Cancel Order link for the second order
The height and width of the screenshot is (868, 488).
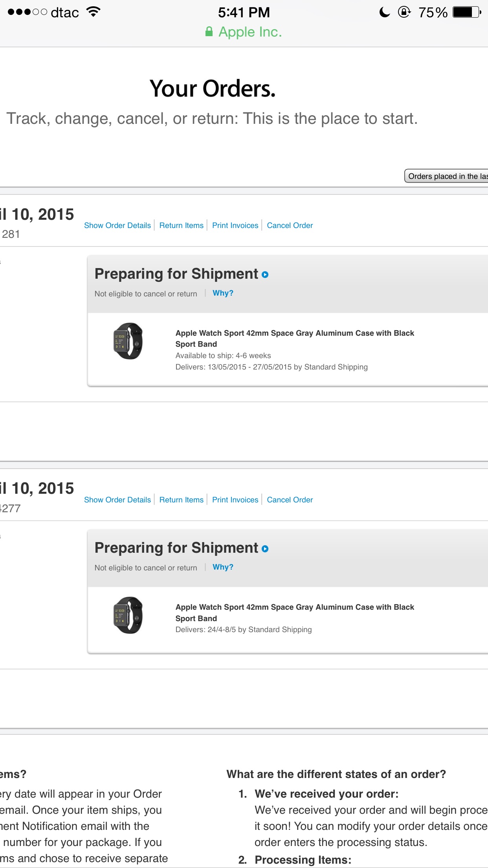(290, 500)
